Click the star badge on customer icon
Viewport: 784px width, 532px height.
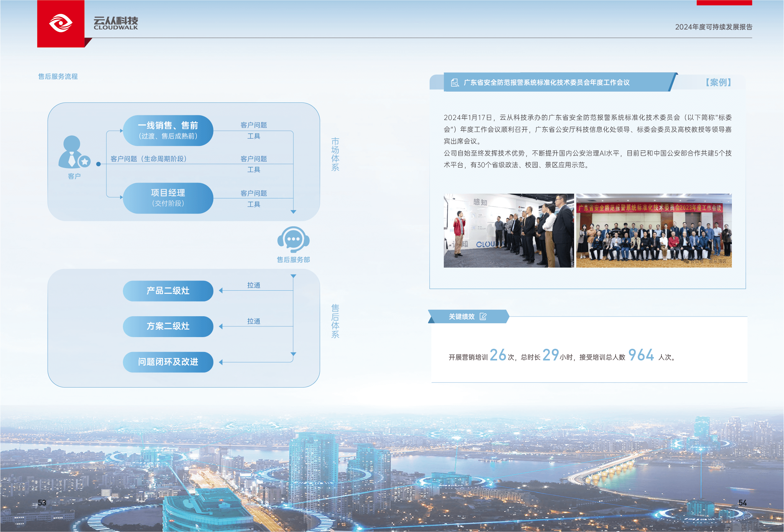[85, 162]
